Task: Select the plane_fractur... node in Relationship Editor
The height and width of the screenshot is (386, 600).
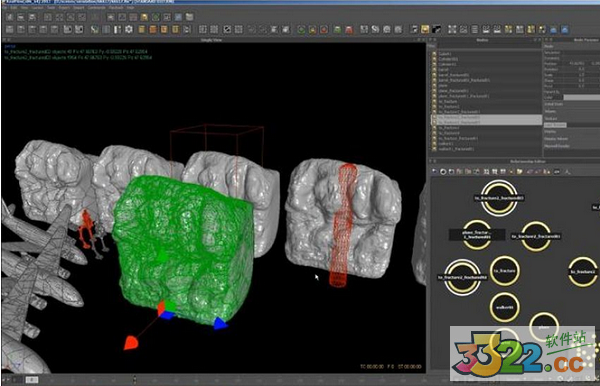Action: click(477, 235)
